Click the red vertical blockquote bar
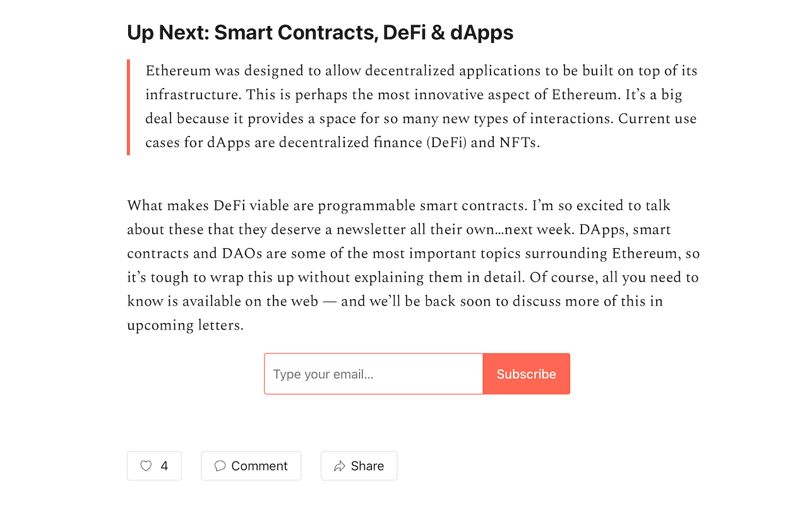812x505 pixels. [128, 107]
